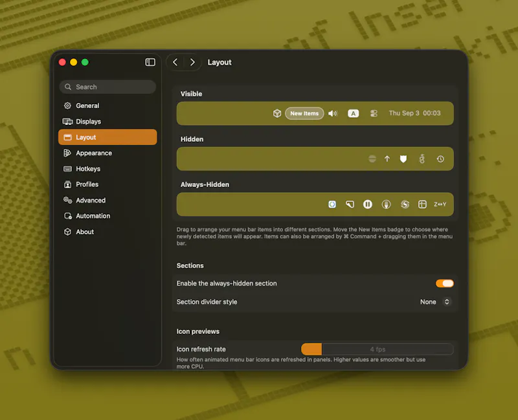The width and height of the screenshot is (518, 420).
Task: Adjust the Icon refresh rate slider
Action: (377, 349)
